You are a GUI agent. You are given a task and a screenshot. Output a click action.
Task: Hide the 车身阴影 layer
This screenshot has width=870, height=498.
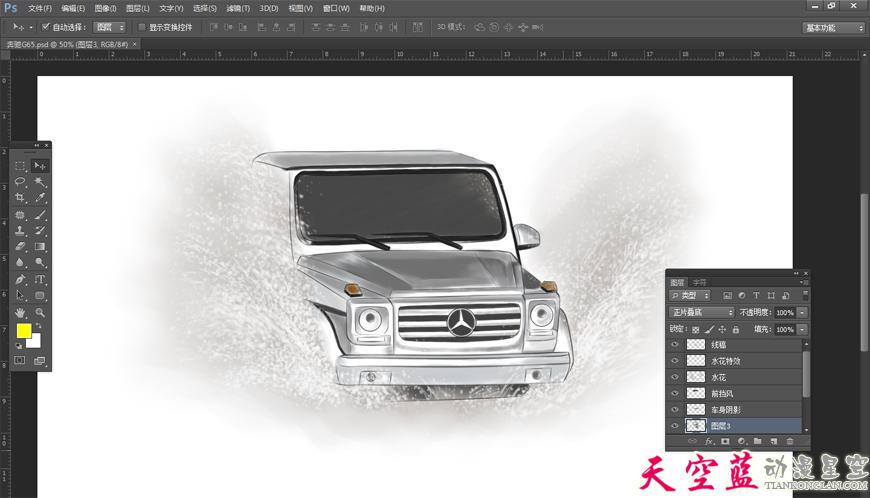point(675,410)
